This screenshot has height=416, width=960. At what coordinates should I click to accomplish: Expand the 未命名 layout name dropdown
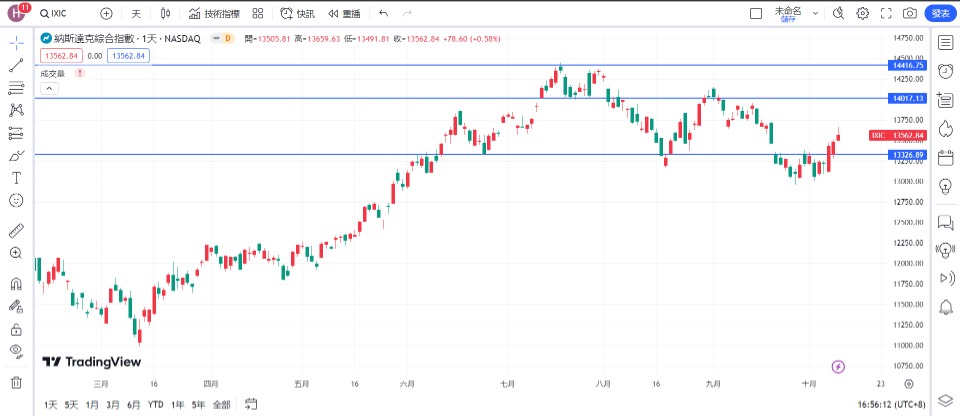(x=816, y=13)
